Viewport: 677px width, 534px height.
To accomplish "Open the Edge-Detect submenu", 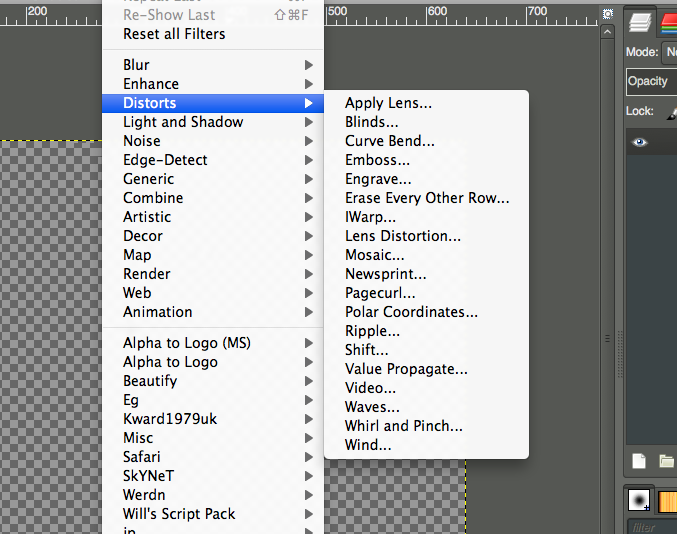I will (x=213, y=160).
